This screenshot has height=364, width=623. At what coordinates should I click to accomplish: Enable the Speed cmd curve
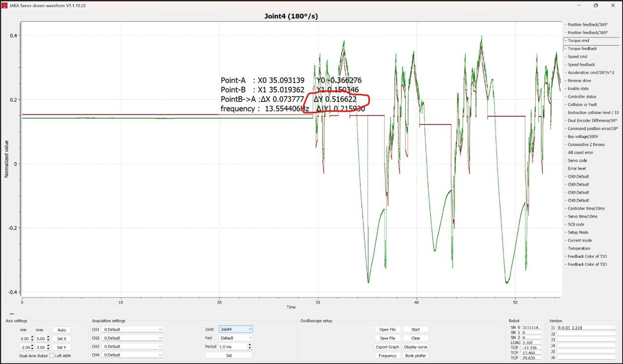click(577, 56)
